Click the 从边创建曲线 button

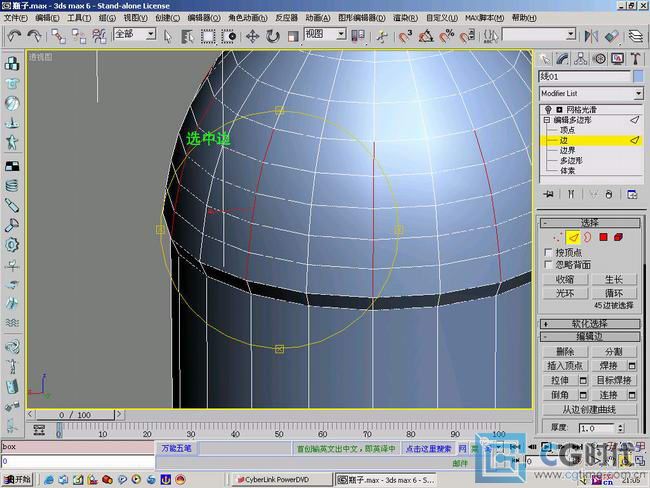(x=589, y=410)
